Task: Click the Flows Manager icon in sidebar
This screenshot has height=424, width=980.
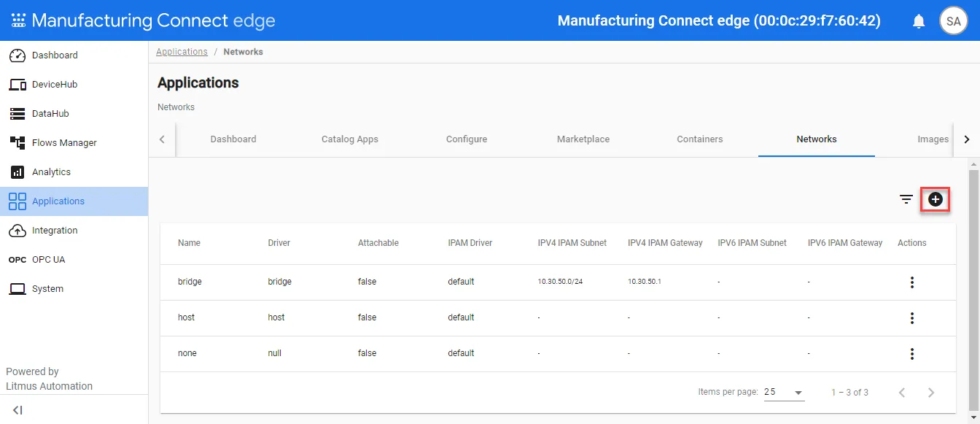Action: pyautogui.click(x=17, y=143)
